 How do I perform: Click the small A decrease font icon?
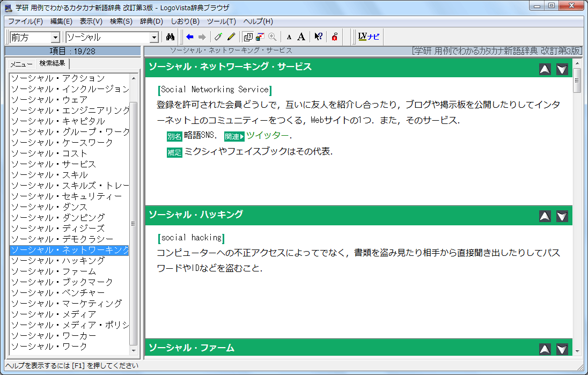point(289,37)
